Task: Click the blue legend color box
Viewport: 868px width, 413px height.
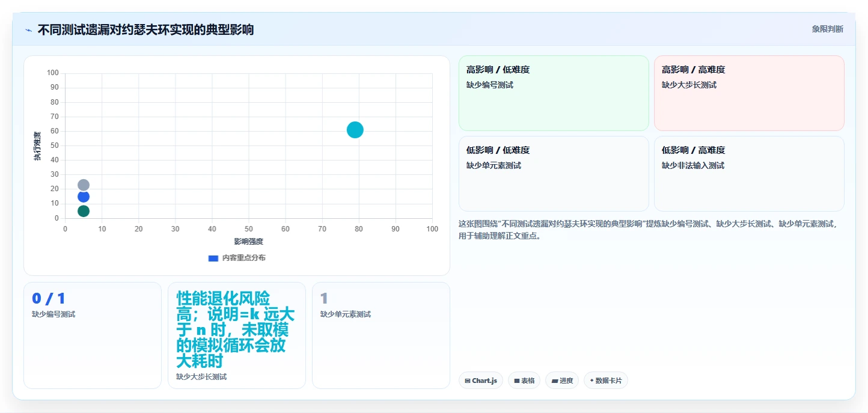Action: 213,258
